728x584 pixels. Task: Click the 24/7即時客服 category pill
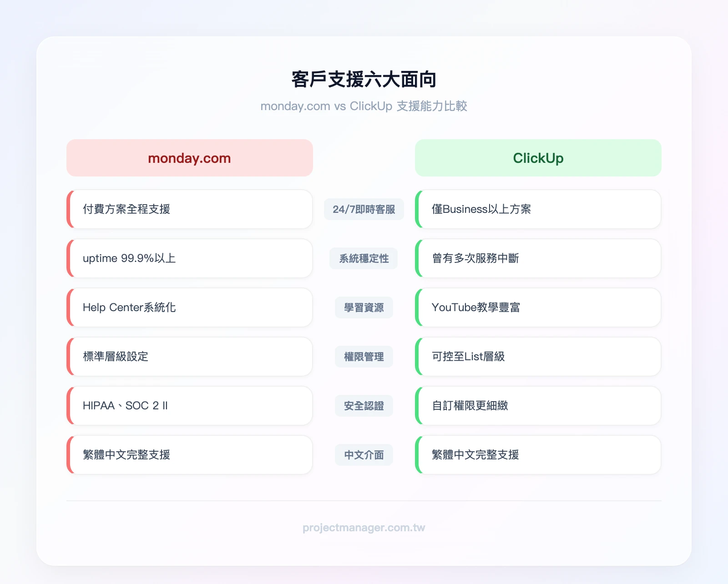364,209
